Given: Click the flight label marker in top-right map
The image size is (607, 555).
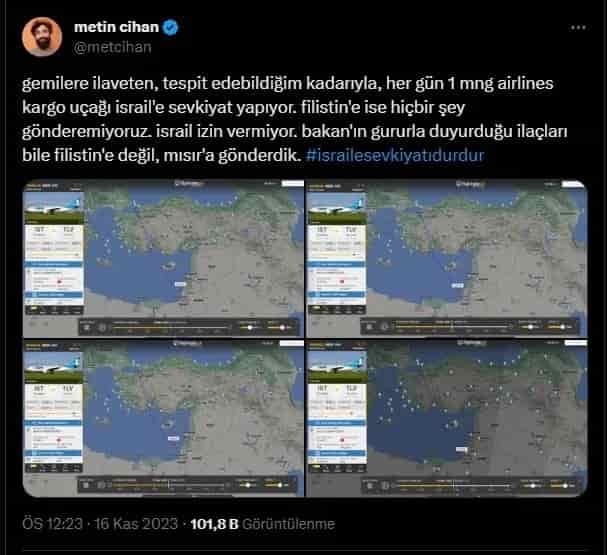Looking at the screenshot, I should click(x=458, y=285).
